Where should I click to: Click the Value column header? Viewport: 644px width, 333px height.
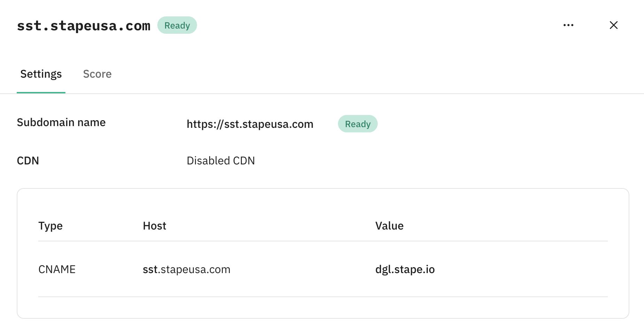coord(389,226)
